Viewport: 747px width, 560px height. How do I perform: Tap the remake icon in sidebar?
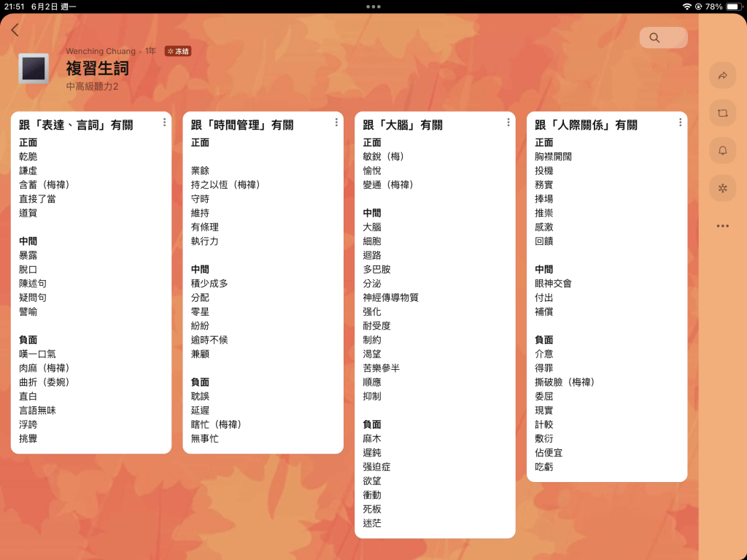point(722,113)
